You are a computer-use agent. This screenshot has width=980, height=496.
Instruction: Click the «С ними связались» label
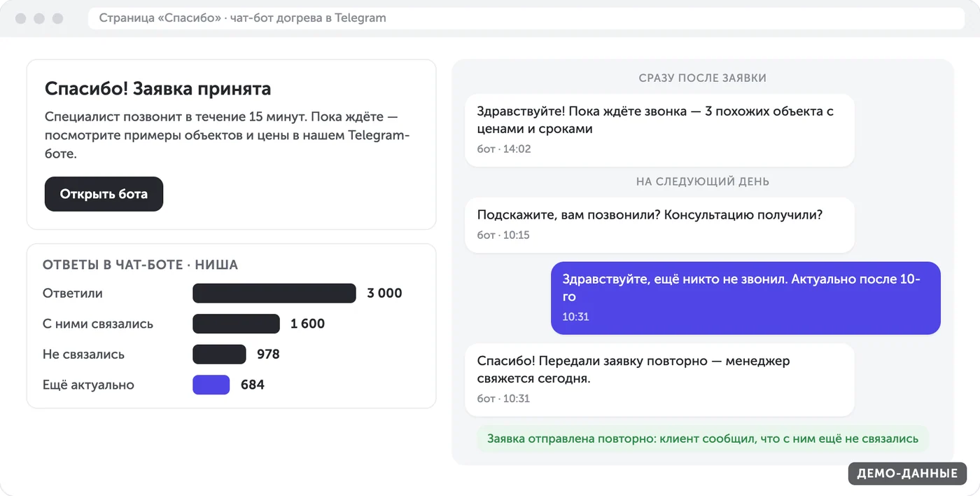click(x=98, y=324)
